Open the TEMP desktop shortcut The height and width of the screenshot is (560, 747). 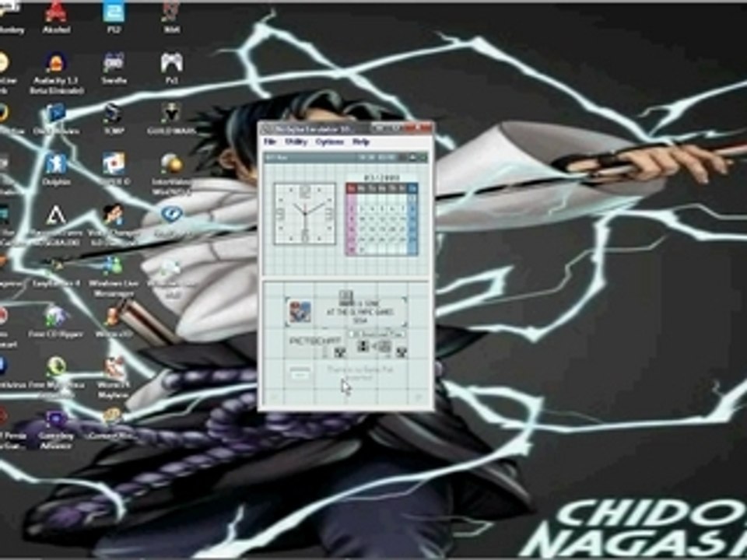pyautogui.click(x=114, y=120)
